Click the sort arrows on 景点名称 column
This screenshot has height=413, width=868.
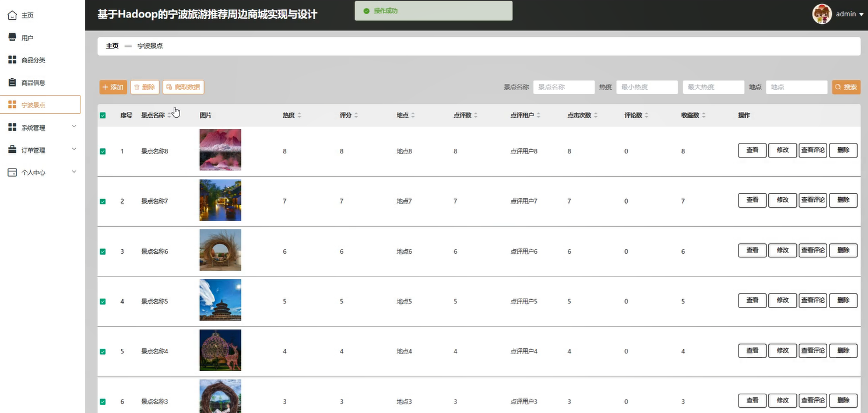coord(169,116)
